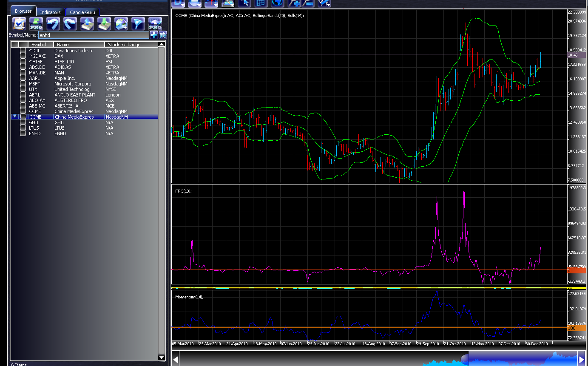Click the drive icon with green down arrow

click(104, 23)
